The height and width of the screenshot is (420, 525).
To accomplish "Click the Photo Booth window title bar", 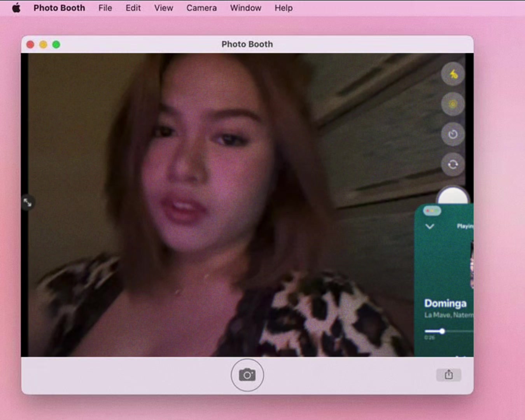I will [x=247, y=44].
